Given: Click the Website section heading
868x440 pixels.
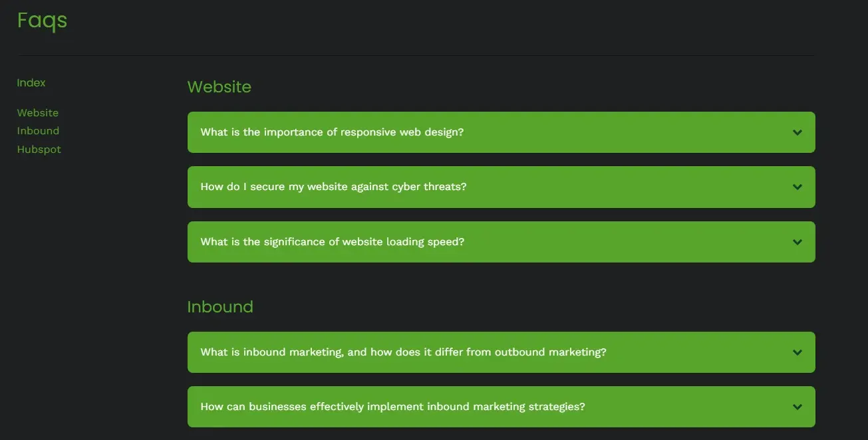Looking at the screenshot, I should pos(219,86).
